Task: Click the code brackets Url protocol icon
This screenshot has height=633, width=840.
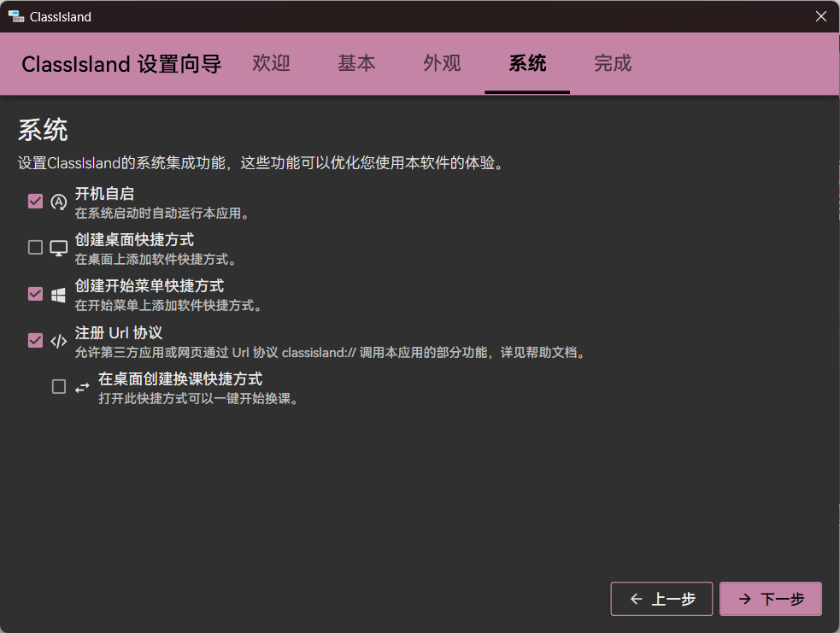Action: pos(58,341)
